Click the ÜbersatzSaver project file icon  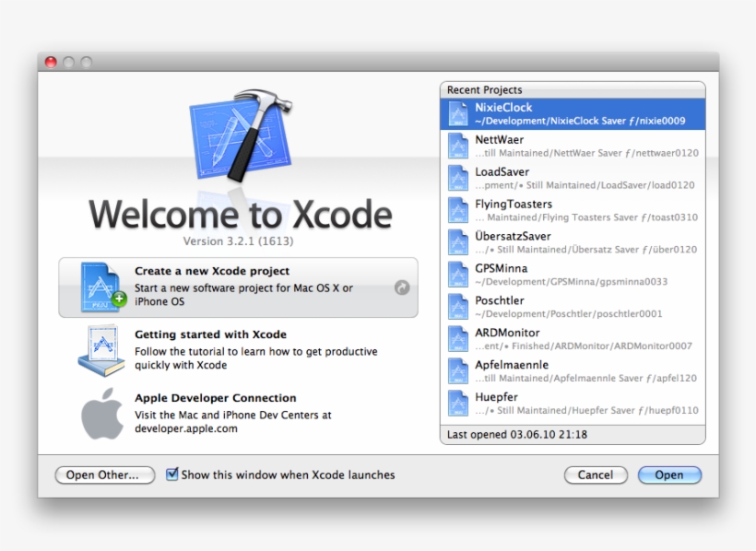pyautogui.click(x=457, y=242)
